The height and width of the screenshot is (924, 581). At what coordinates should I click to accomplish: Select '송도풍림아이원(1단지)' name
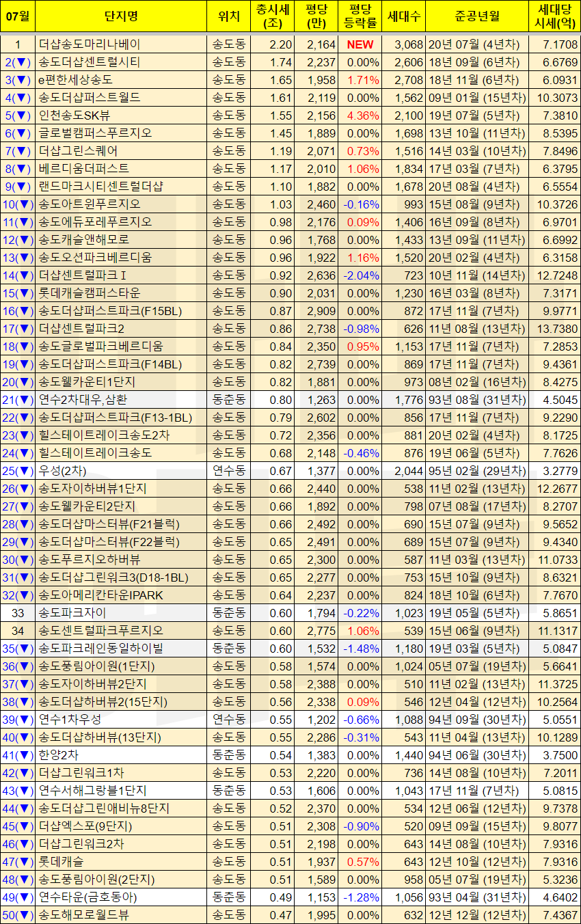tap(97, 666)
